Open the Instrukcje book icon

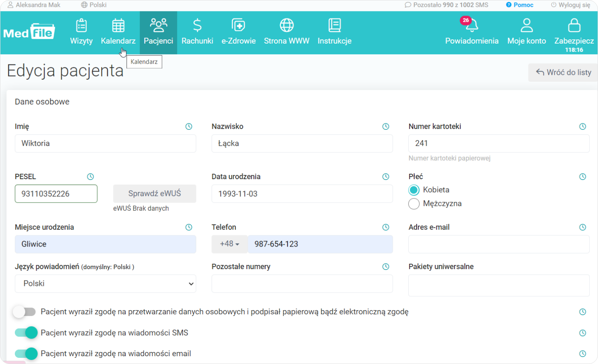(x=334, y=25)
